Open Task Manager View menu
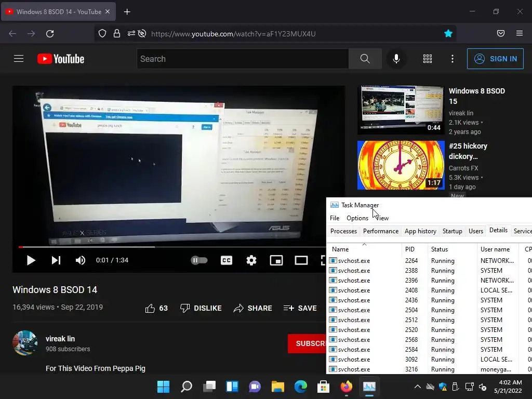 pos(382,218)
